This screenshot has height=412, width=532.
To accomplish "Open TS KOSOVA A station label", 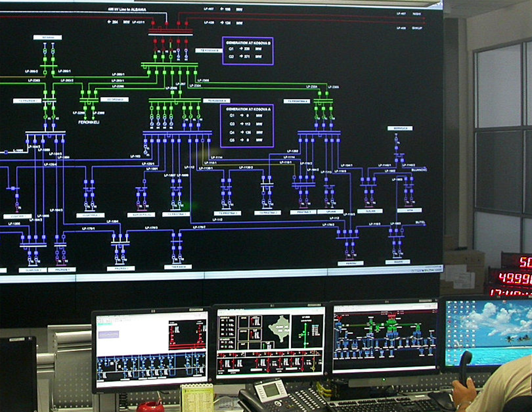I will pos(217,101).
